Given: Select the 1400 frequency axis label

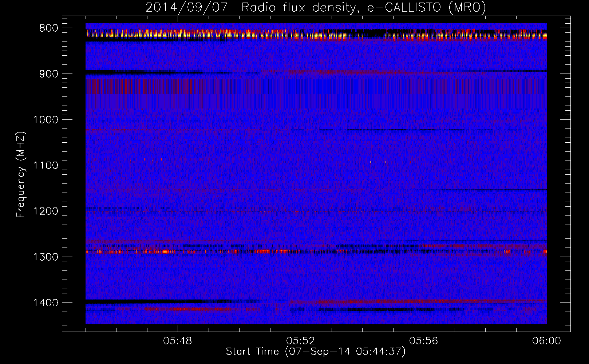Looking at the screenshot, I should [46, 303].
